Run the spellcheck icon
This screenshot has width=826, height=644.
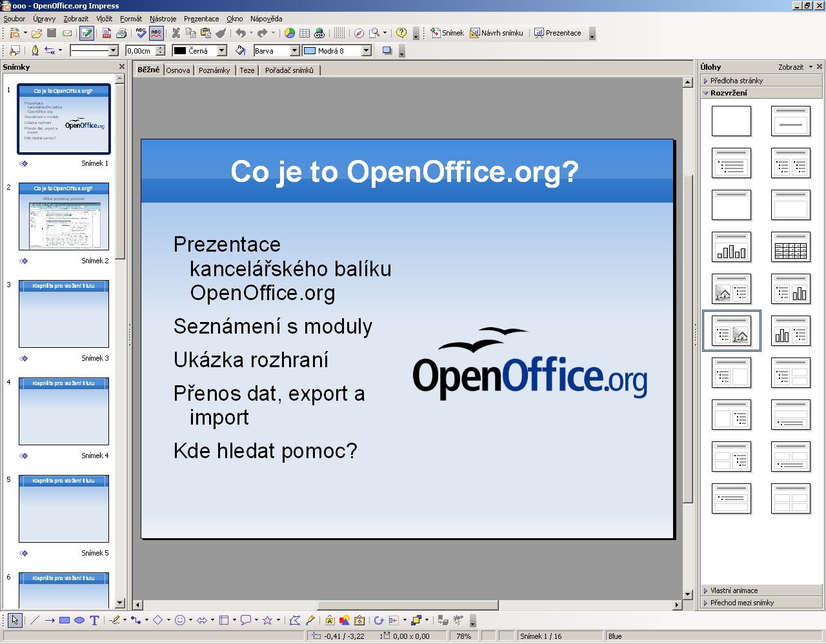click(x=141, y=33)
